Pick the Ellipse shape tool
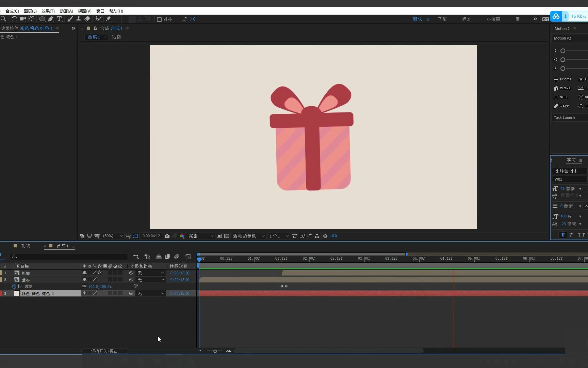The image size is (588, 368). pyautogui.click(x=42, y=19)
